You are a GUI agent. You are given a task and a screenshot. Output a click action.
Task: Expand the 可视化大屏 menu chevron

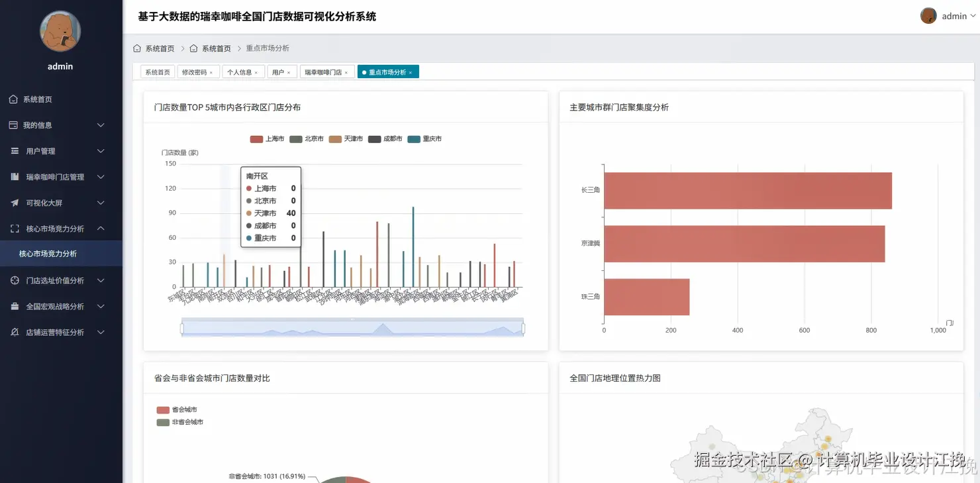click(x=101, y=203)
